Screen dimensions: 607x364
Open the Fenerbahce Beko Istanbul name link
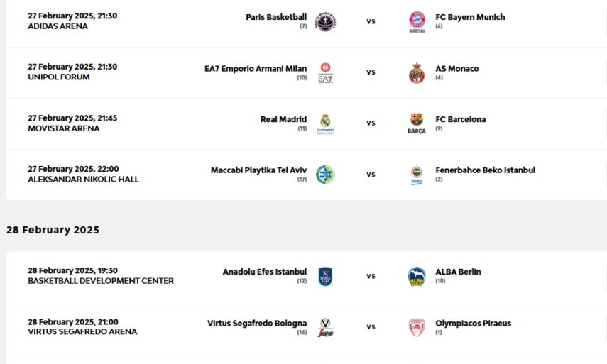(x=485, y=170)
